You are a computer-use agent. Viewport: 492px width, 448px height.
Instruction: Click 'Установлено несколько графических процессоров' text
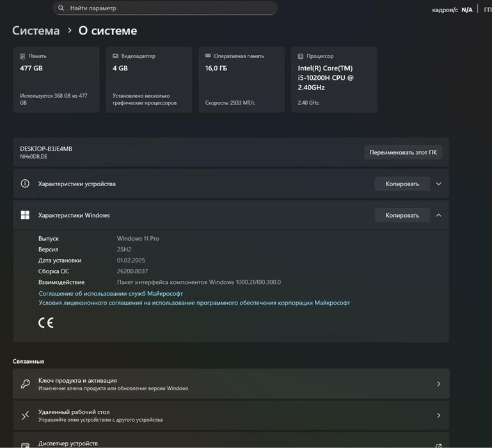click(145, 99)
